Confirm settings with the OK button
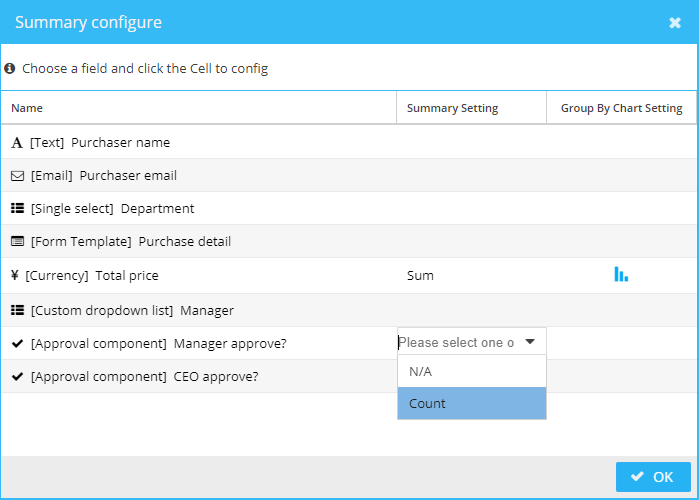 [653, 477]
